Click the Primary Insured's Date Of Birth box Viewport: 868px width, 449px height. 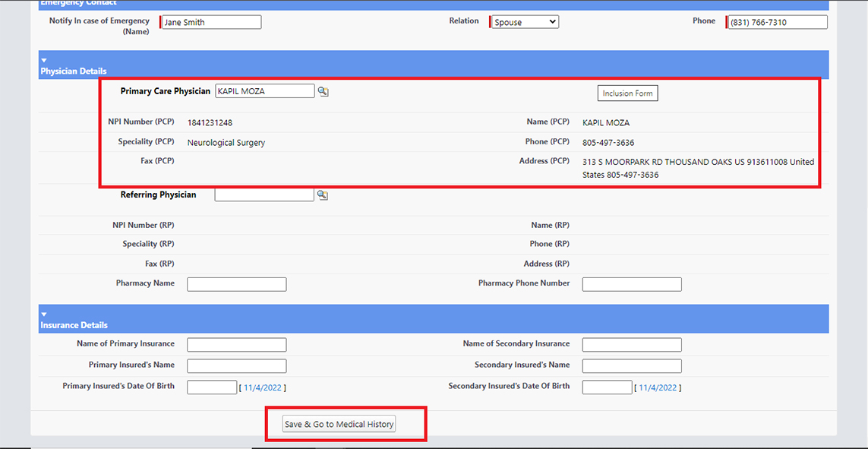212,387
